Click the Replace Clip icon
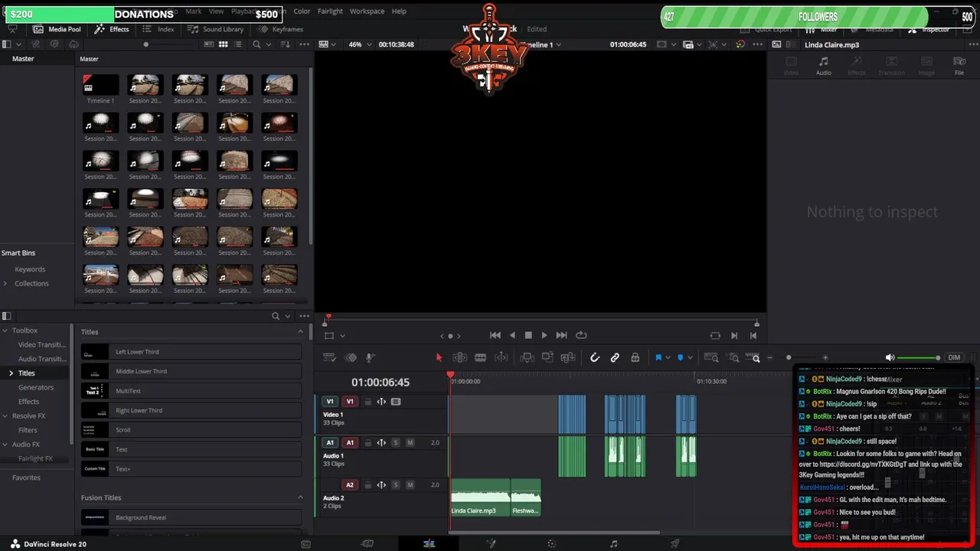The width and height of the screenshot is (980, 551). [x=568, y=357]
